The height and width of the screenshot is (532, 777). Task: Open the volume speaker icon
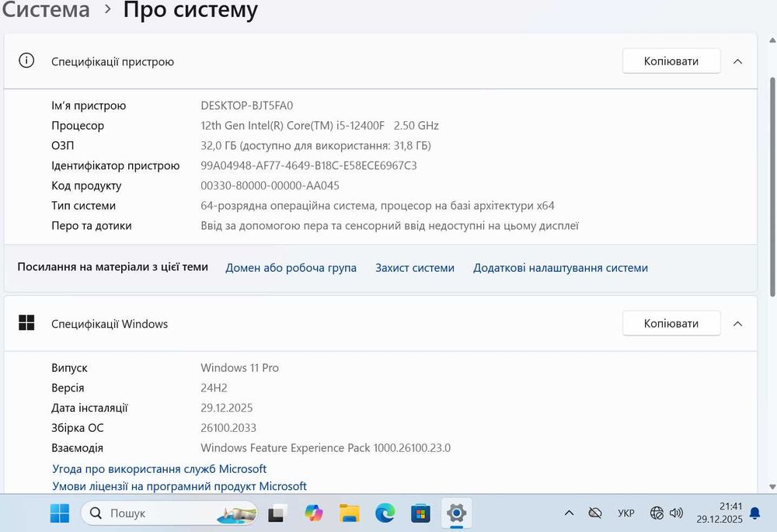pyautogui.click(x=676, y=513)
